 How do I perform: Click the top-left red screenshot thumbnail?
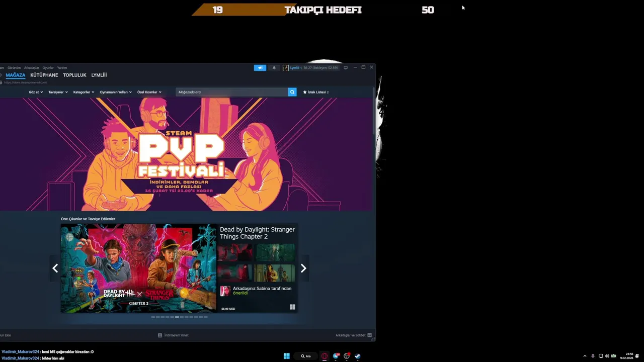(x=235, y=252)
